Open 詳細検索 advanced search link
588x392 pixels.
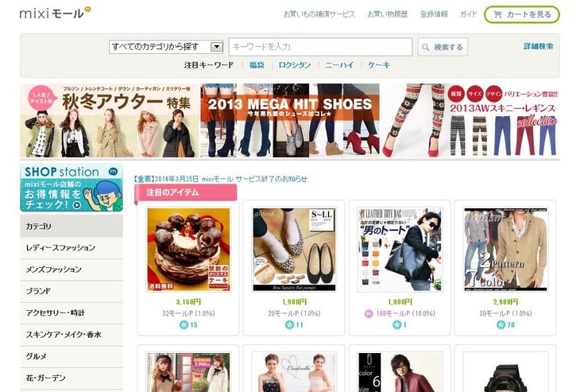pos(538,46)
